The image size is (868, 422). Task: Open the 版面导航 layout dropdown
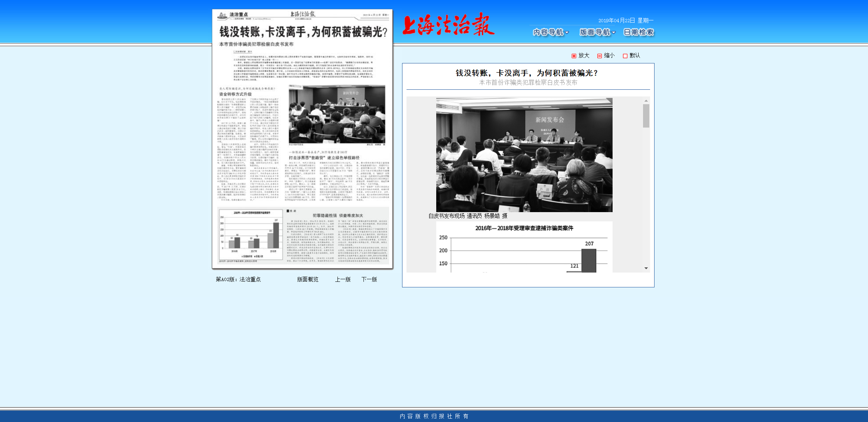tap(595, 33)
